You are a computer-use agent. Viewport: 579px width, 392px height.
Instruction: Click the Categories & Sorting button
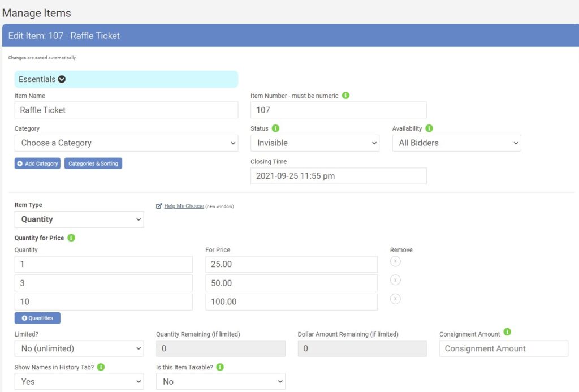coord(93,163)
